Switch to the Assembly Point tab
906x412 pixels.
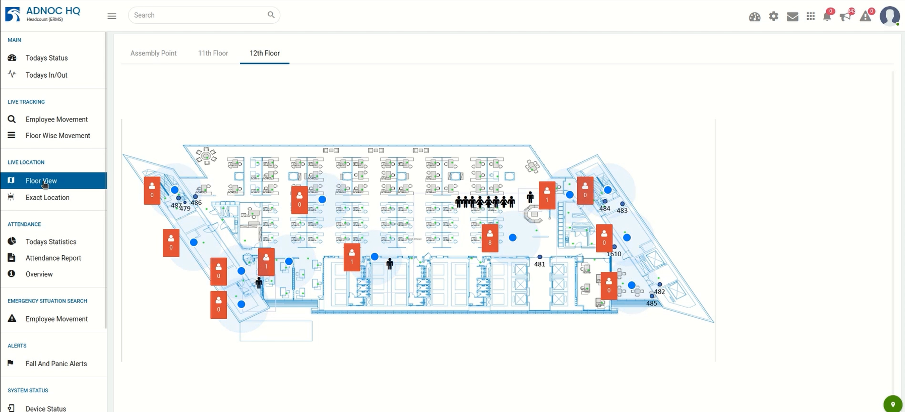point(153,53)
